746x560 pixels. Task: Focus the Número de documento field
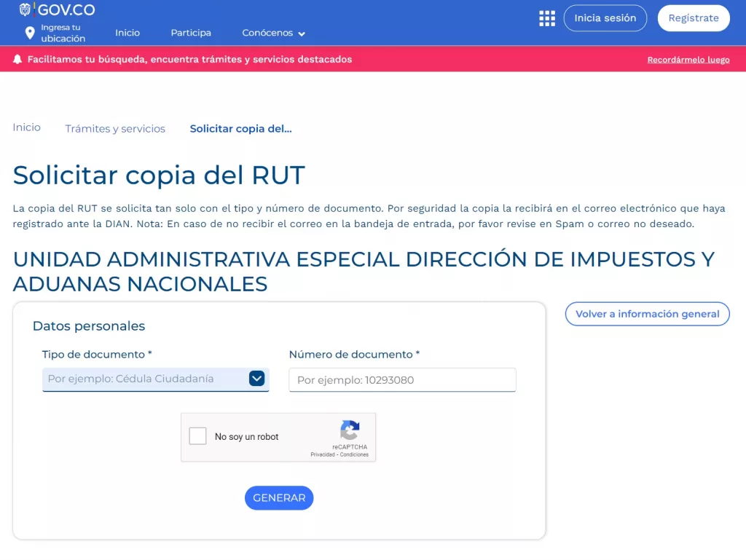click(x=402, y=380)
